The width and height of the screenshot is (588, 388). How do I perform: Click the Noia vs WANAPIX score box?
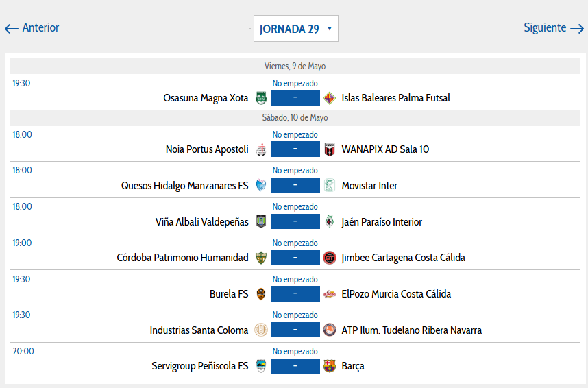295,149
